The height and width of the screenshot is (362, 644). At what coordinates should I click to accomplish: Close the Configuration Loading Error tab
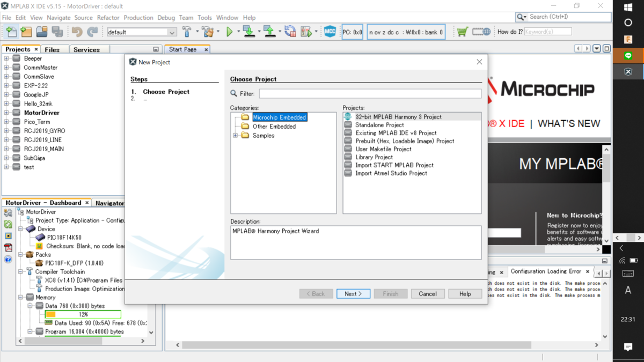tap(588, 271)
